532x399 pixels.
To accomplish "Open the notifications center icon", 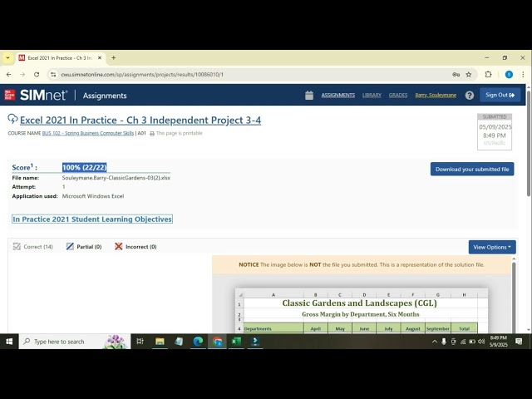I will click(519, 342).
